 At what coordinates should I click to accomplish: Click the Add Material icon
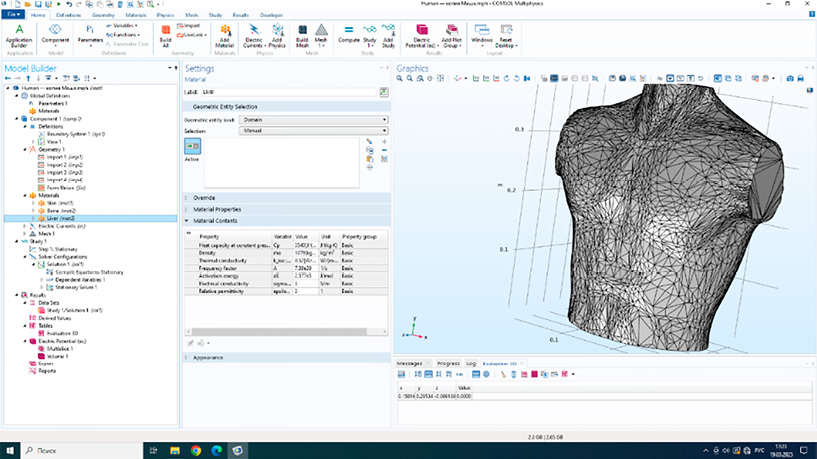tap(226, 33)
